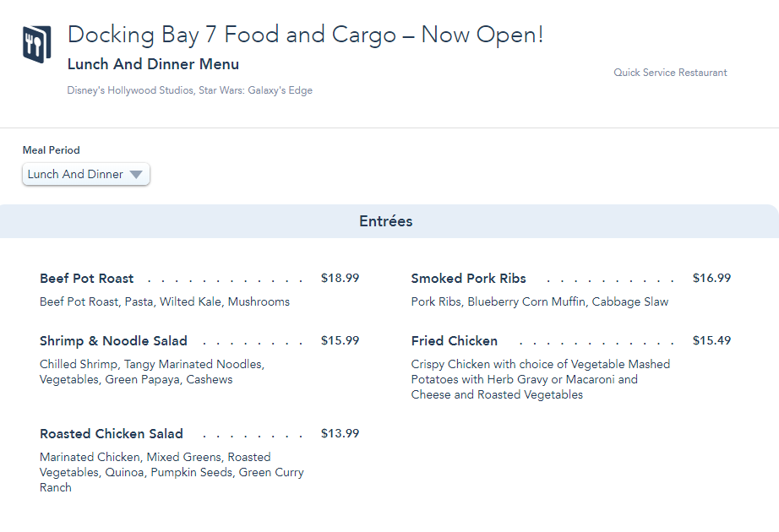Click the Quick Service Restaurant label
This screenshot has height=532, width=779.
(670, 73)
